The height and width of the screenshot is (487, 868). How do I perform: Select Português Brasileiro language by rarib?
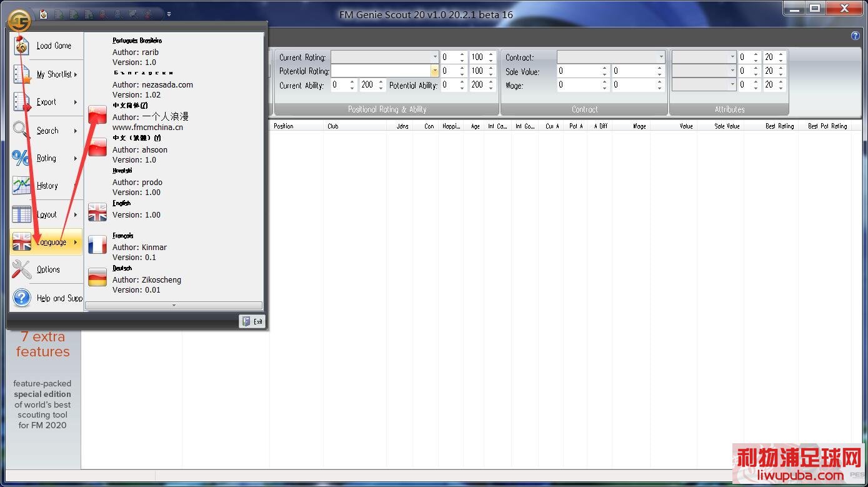[x=174, y=51]
